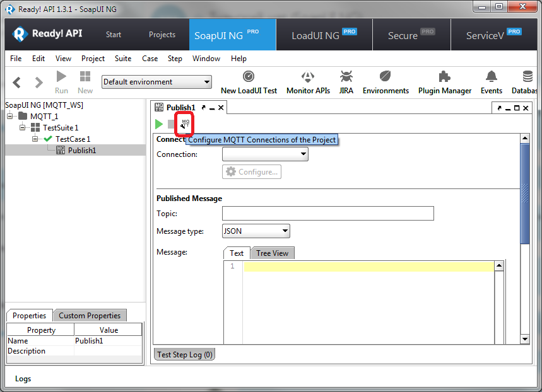Click the Name value Publish1 cell
The height and width of the screenshot is (392, 542).
(x=108, y=341)
